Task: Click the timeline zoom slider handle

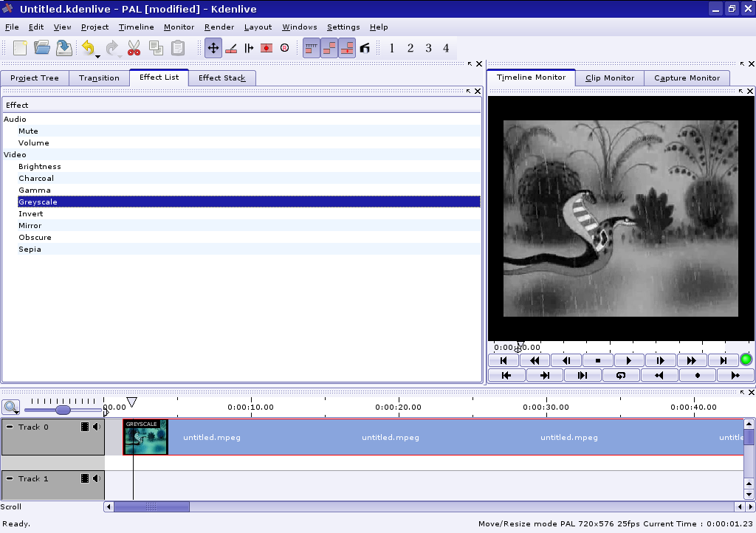Action: (63, 410)
